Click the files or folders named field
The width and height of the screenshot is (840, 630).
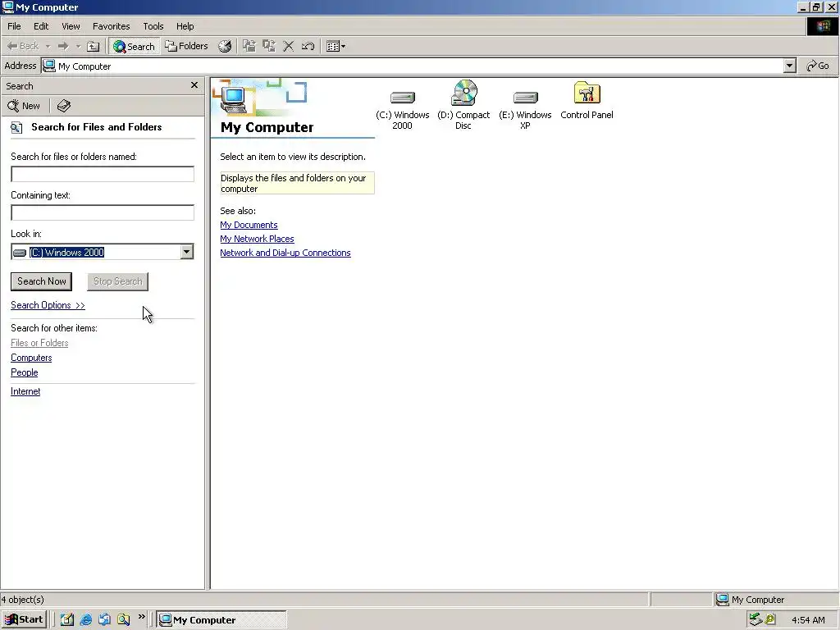click(103, 174)
